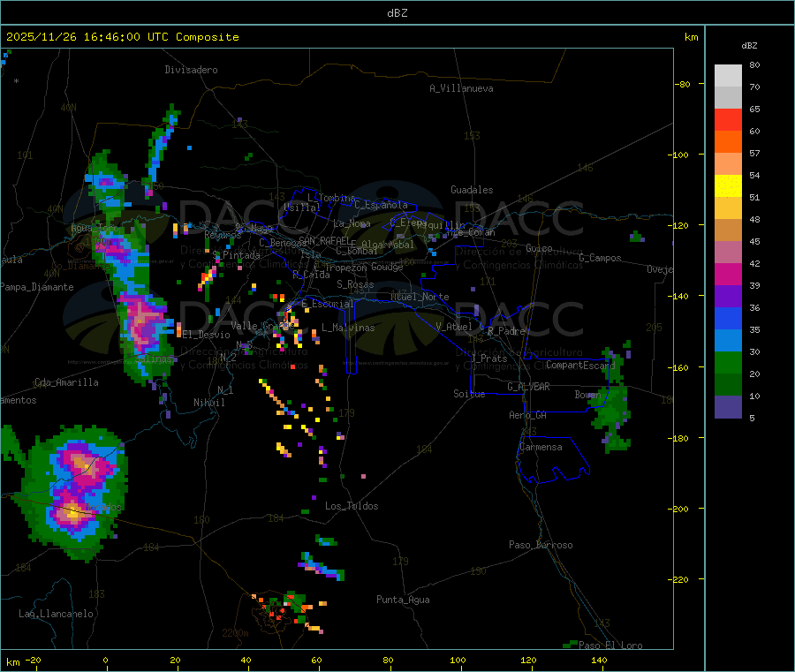This screenshot has height=672, width=795.
Task: Click the 'km' label at the top-right of the map
Action: 691,37
